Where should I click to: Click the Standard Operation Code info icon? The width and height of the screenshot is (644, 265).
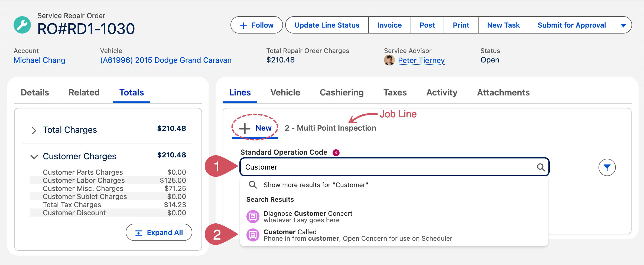click(336, 153)
